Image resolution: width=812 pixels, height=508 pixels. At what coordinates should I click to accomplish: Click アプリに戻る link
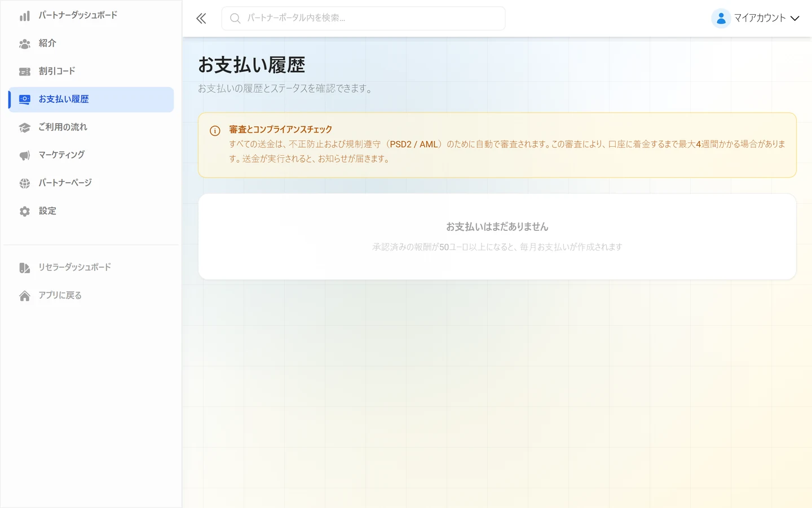click(91, 295)
